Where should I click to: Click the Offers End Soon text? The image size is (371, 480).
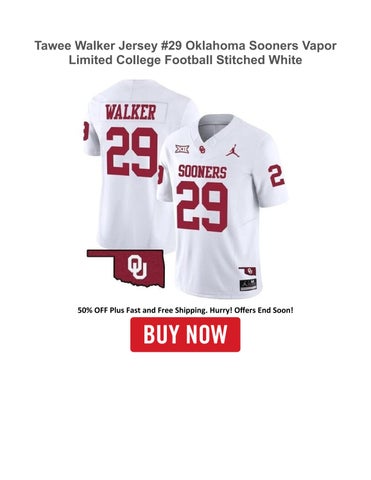coord(264,310)
